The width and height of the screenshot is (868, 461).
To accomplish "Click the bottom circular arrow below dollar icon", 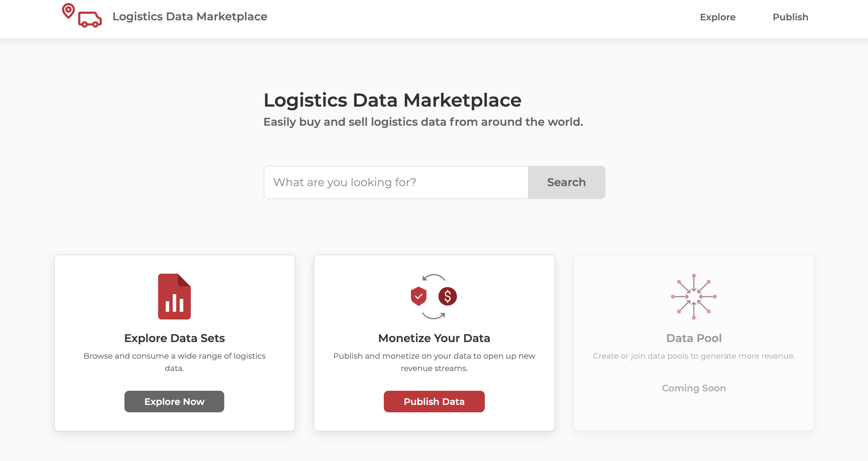I will point(434,316).
